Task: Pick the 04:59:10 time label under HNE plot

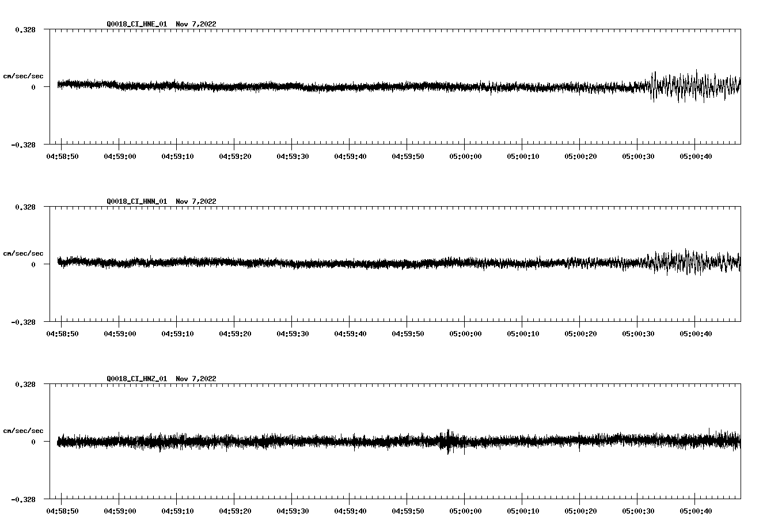Action: click(178, 157)
